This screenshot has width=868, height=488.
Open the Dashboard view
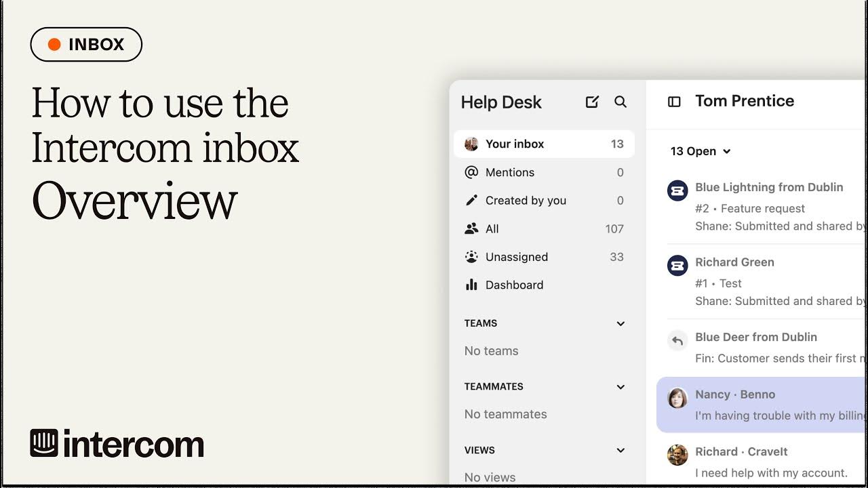(x=544, y=285)
